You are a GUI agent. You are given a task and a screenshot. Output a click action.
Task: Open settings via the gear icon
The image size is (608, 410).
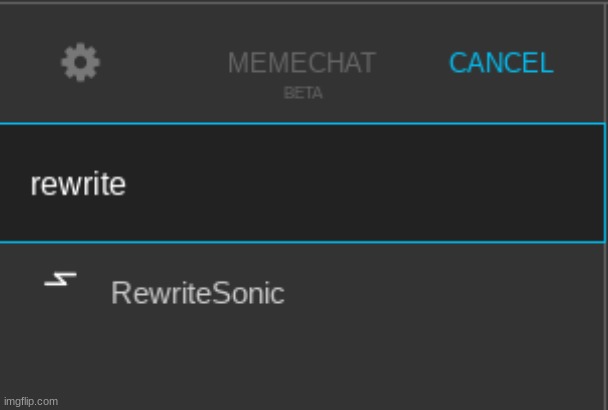80,62
